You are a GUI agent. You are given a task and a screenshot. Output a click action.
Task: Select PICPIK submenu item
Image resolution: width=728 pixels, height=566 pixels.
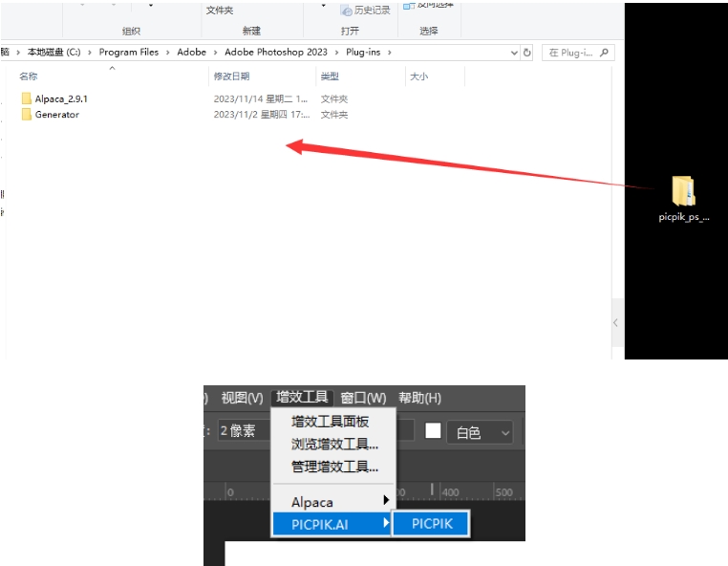pos(431,524)
